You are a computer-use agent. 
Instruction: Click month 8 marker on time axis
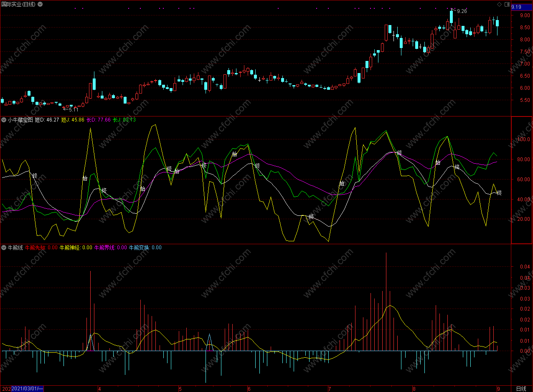[x=414, y=389]
